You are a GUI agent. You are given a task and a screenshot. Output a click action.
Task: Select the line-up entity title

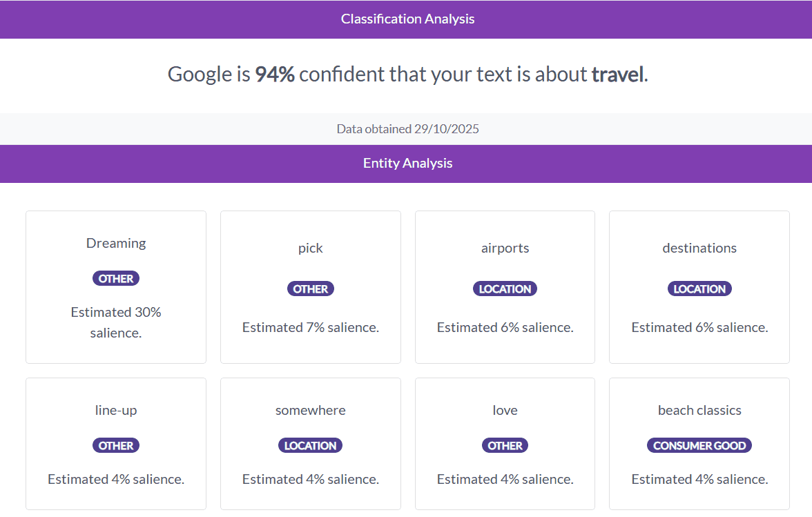(x=116, y=410)
